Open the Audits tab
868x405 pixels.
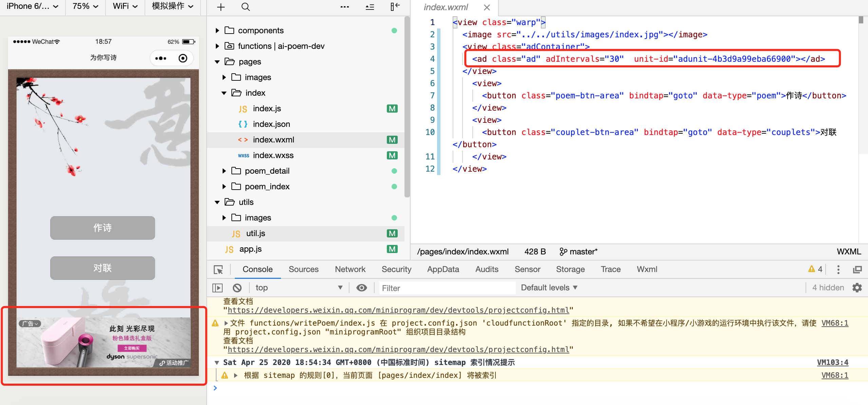[x=487, y=269]
